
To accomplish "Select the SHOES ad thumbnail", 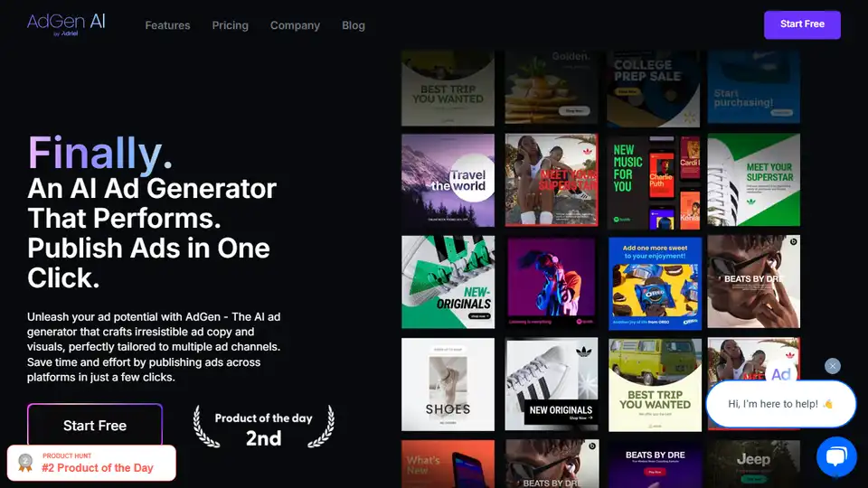I will [x=448, y=383].
